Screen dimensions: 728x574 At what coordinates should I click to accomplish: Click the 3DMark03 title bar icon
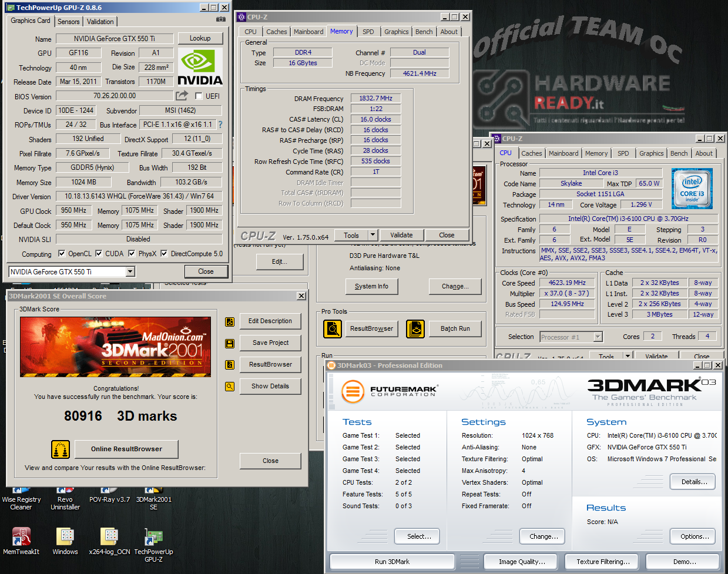[331, 365]
